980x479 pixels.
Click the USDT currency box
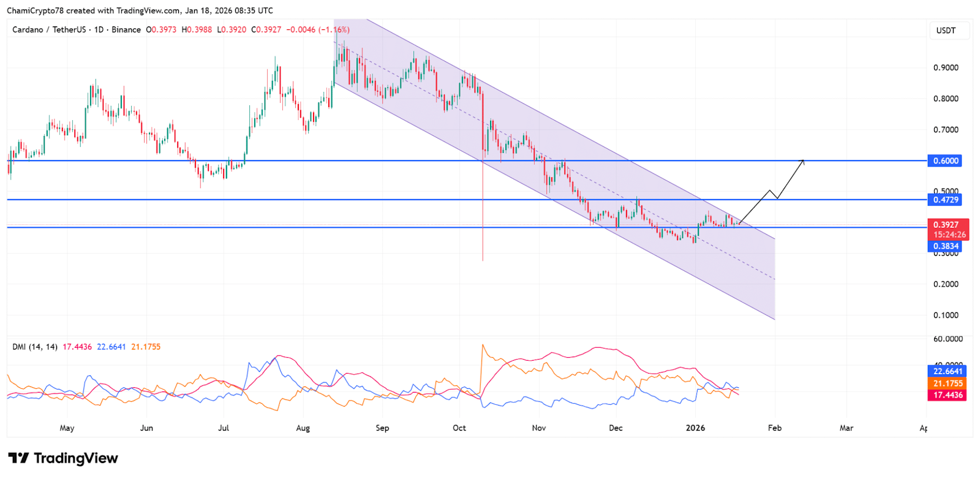(946, 31)
